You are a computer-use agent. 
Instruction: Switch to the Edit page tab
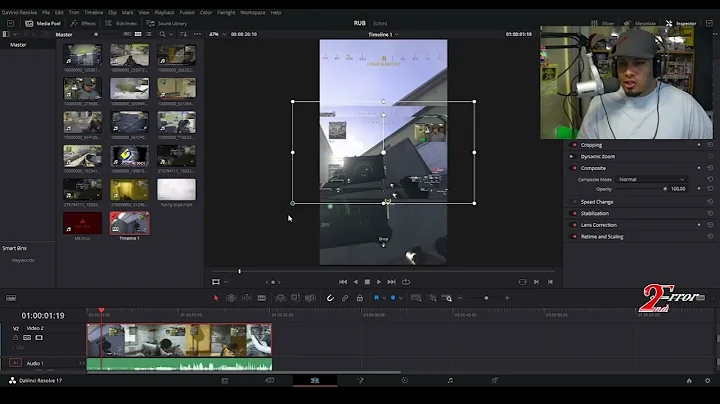[315, 381]
